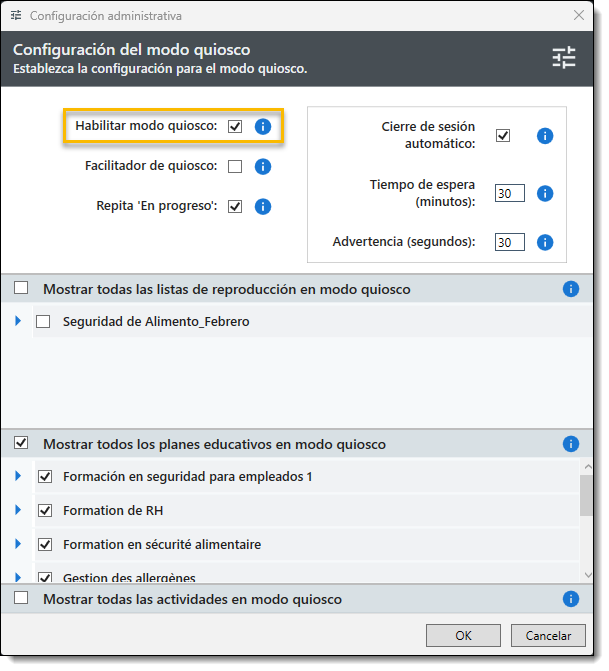Click the settings sliders icon in header

(x=564, y=58)
